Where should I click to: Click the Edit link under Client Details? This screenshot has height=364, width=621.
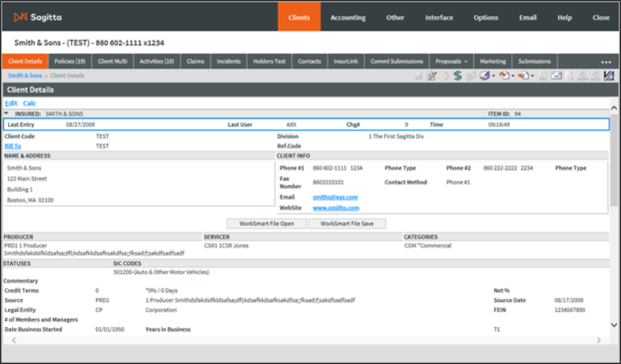11,103
